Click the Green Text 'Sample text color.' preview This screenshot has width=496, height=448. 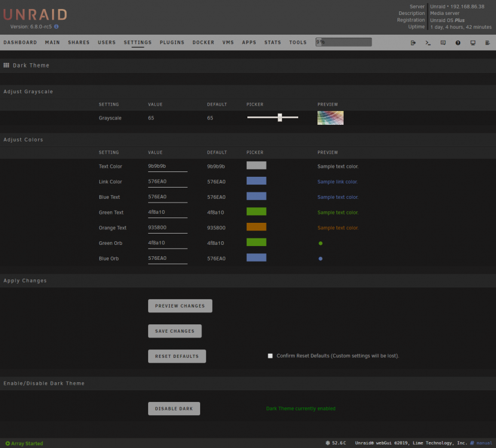[x=338, y=213]
